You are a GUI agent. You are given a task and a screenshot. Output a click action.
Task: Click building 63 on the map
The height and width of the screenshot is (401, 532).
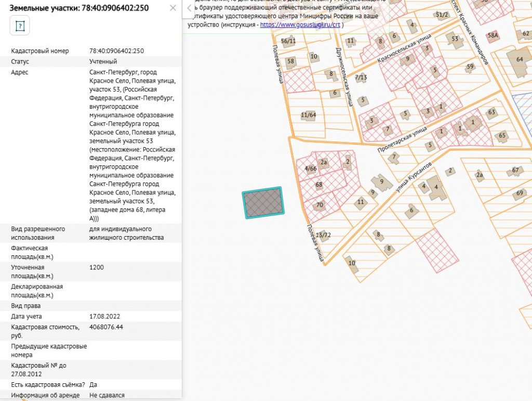pyautogui.click(x=491, y=112)
